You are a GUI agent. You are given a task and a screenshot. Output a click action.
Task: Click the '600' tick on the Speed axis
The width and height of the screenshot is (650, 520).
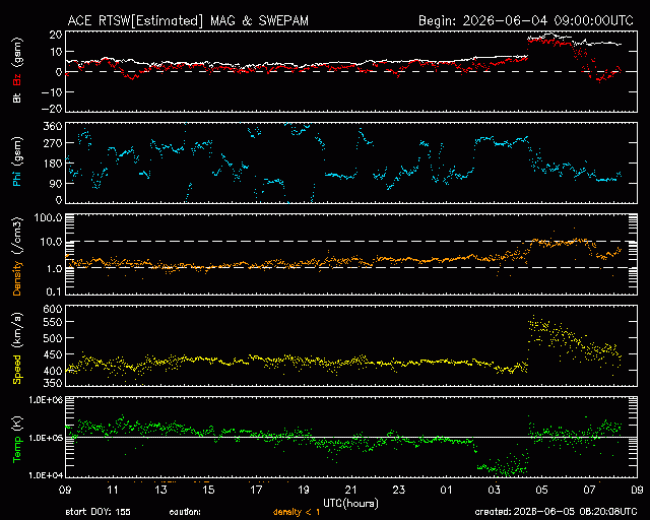(x=53, y=309)
